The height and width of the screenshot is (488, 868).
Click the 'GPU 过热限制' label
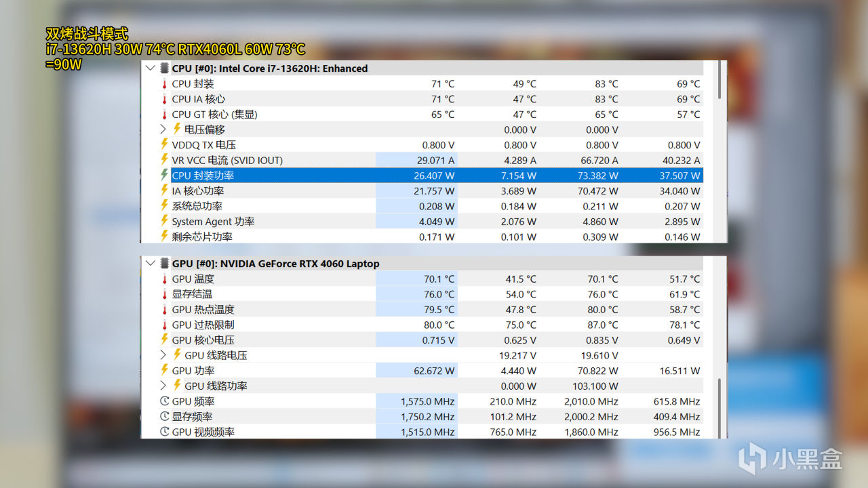click(x=203, y=325)
